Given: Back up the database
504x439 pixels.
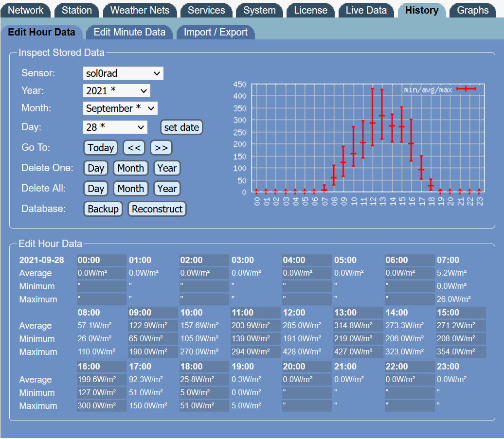Looking at the screenshot, I should click(103, 209).
